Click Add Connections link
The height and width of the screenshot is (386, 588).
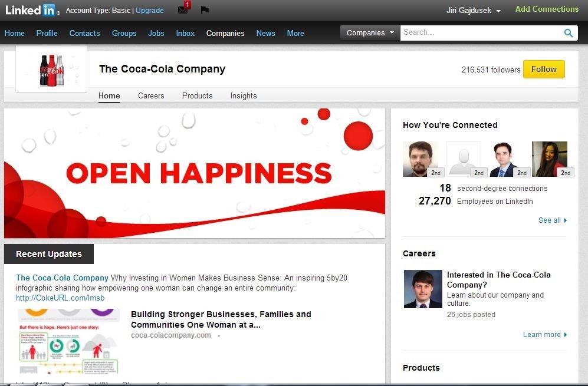547,9
